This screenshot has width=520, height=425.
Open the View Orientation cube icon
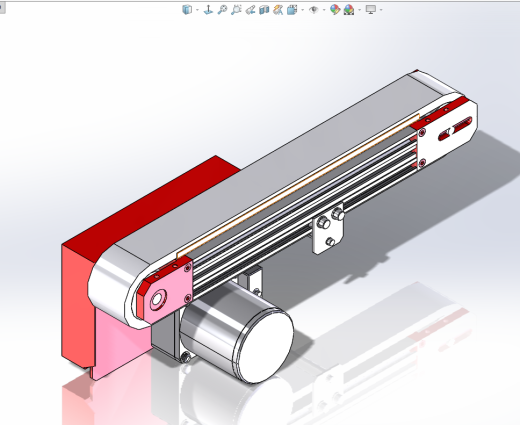(x=187, y=9)
